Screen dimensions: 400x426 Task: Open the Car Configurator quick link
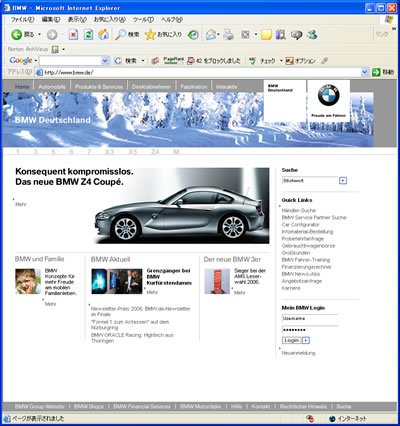(x=300, y=224)
